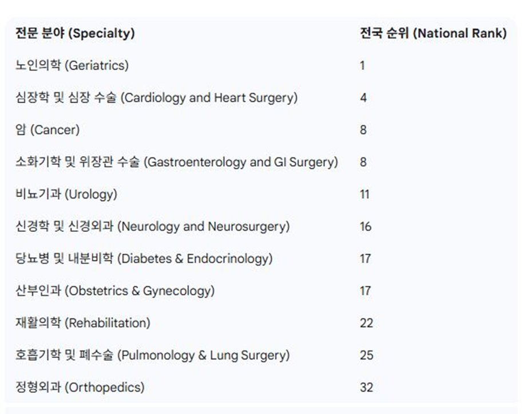Screen dimensions: 532x414
Task: Select the Cancer specialty row
Action: (x=47, y=130)
